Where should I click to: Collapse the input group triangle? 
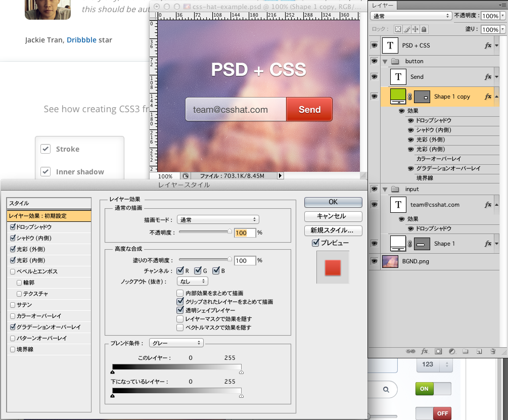point(385,190)
